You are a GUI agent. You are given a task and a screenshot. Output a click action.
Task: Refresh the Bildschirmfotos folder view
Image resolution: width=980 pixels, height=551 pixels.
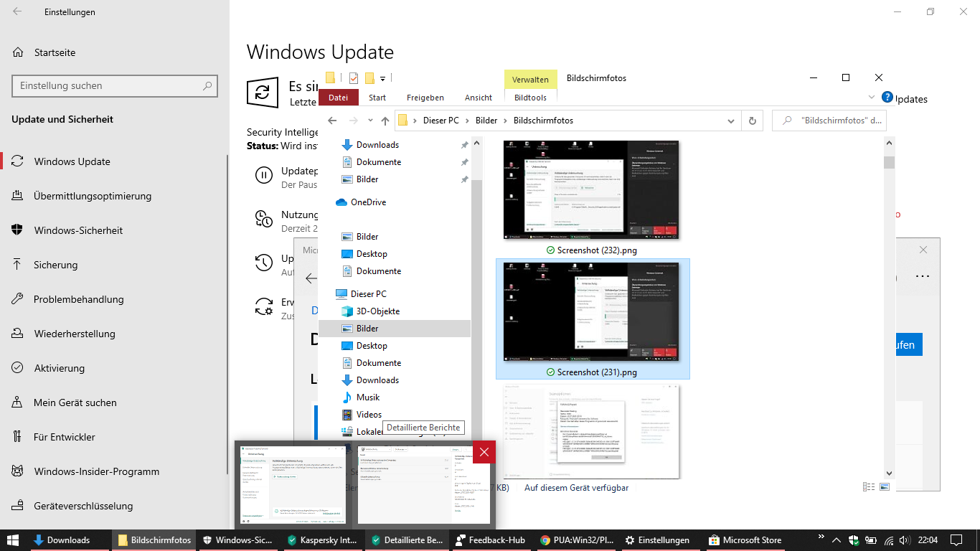pos(753,121)
